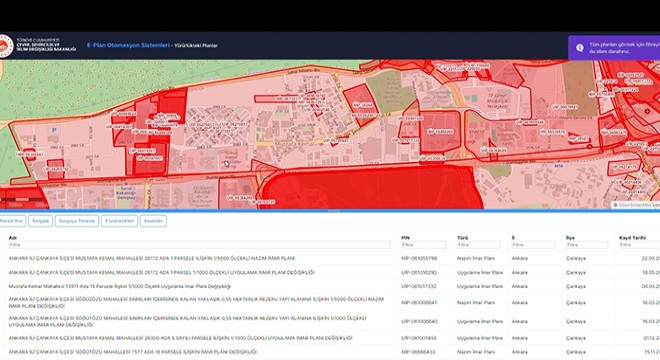660x360 pixels.
Task: Click the blue parking P marker on map
Action: tap(54, 131)
